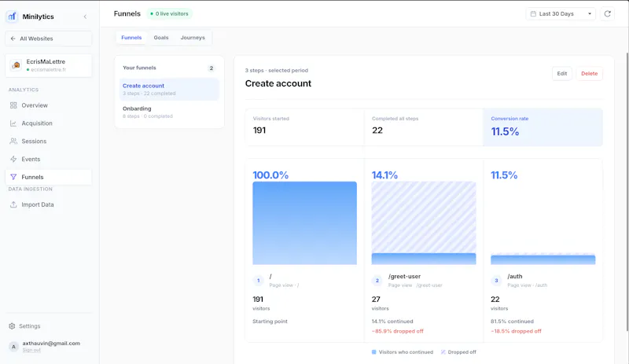
Task: Click step number 3 badge
Action: tap(496, 281)
